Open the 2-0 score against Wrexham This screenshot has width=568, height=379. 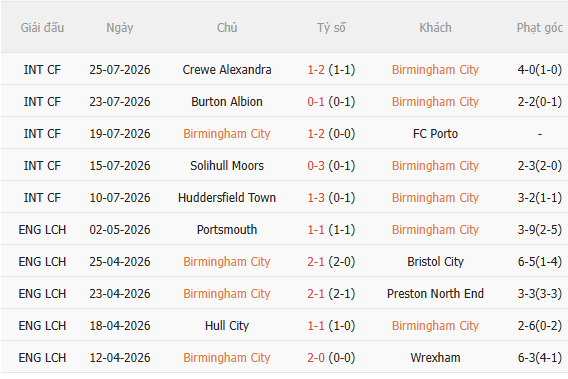click(x=316, y=358)
